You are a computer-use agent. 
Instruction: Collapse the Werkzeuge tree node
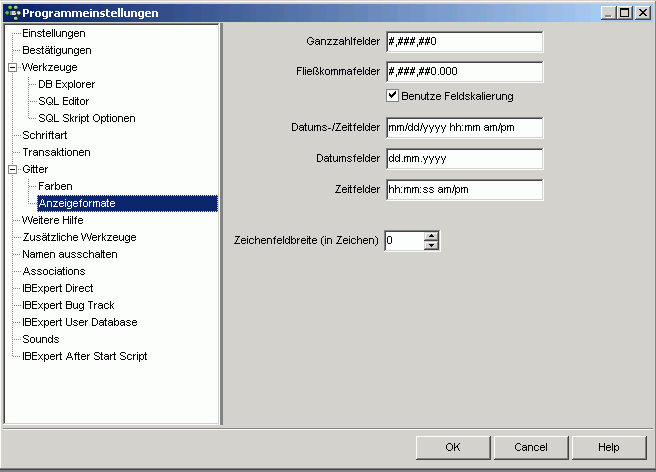coord(13,67)
